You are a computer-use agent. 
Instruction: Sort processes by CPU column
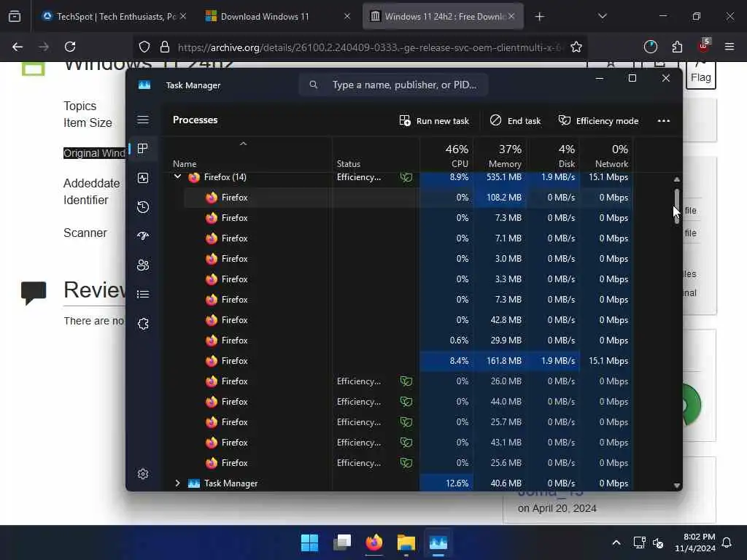click(447, 155)
